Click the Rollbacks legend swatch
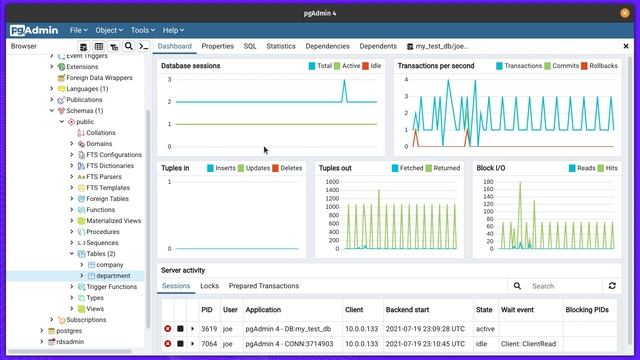This screenshot has height=360, width=640. tap(584, 66)
